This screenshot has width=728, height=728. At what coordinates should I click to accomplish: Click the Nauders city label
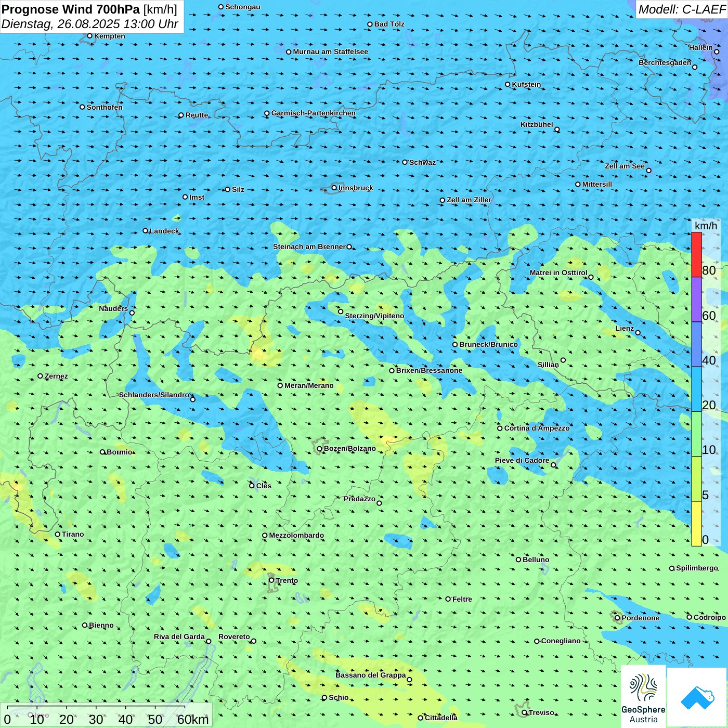click(x=113, y=308)
